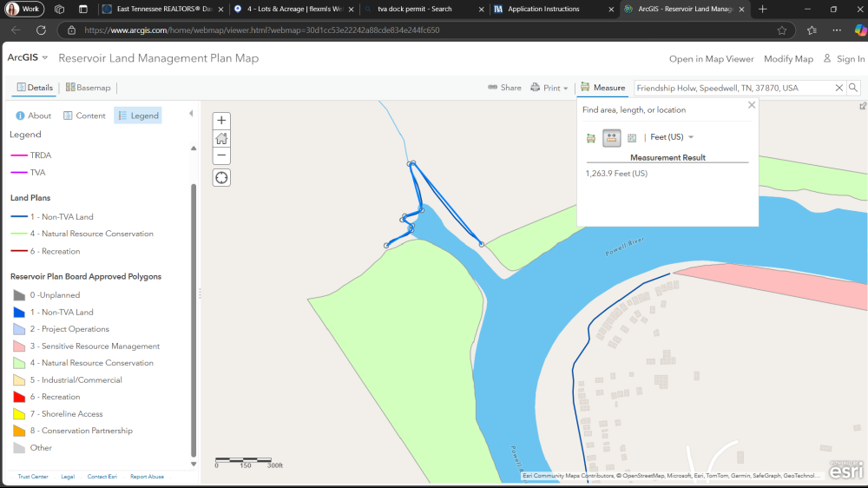Click the Sign In link
868x488 pixels.
tap(843, 59)
